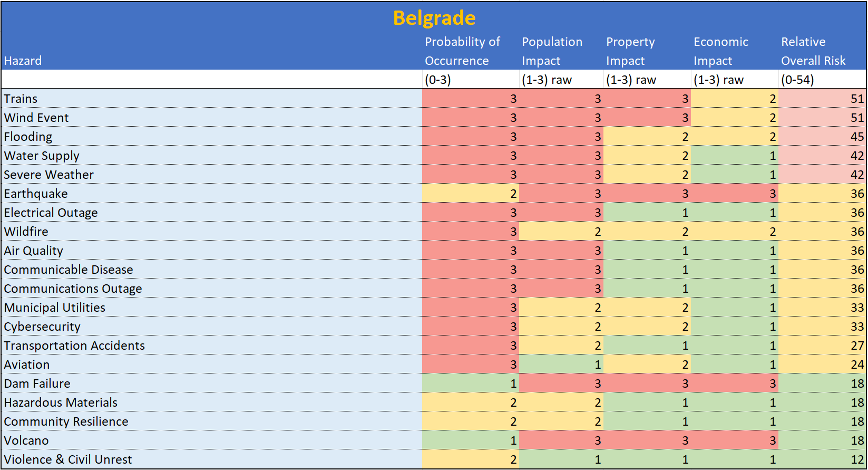Click the Belgrade title heading
Screen dimensions: 868x470
434,18
